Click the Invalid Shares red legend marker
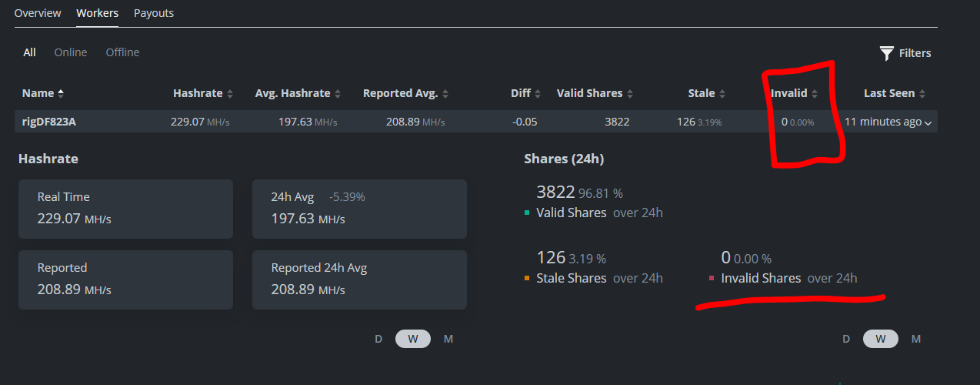The image size is (980, 385). (x=712, y=279)
